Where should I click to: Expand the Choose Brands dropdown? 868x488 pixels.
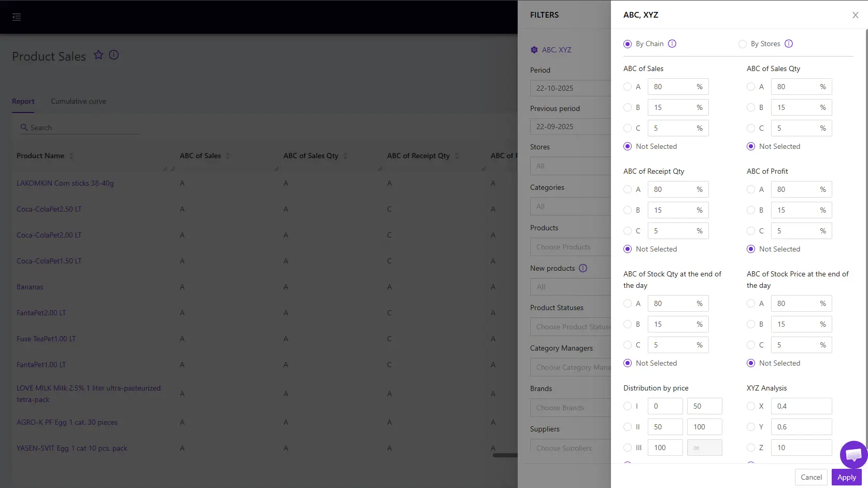(x=570, y=408)
